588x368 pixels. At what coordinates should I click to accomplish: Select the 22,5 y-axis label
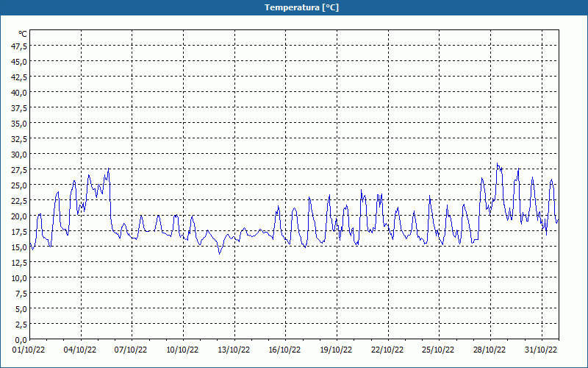[20, 201]
